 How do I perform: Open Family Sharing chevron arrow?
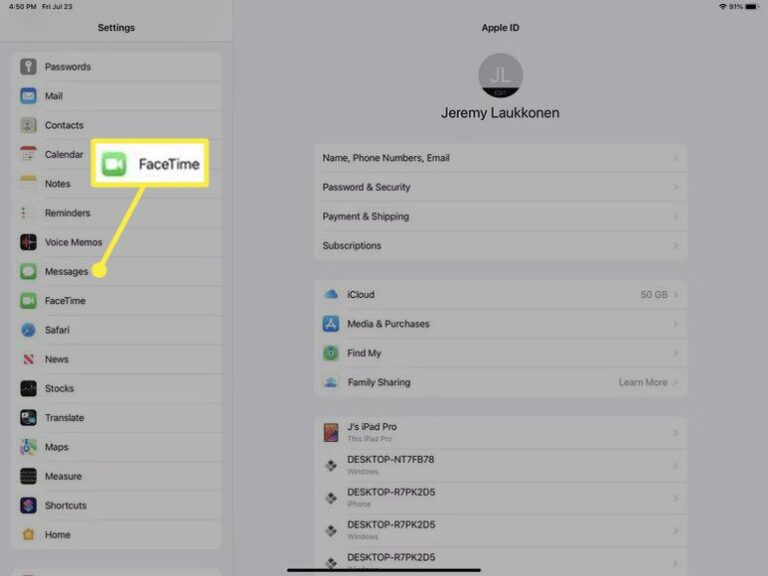tap(675, 382)
